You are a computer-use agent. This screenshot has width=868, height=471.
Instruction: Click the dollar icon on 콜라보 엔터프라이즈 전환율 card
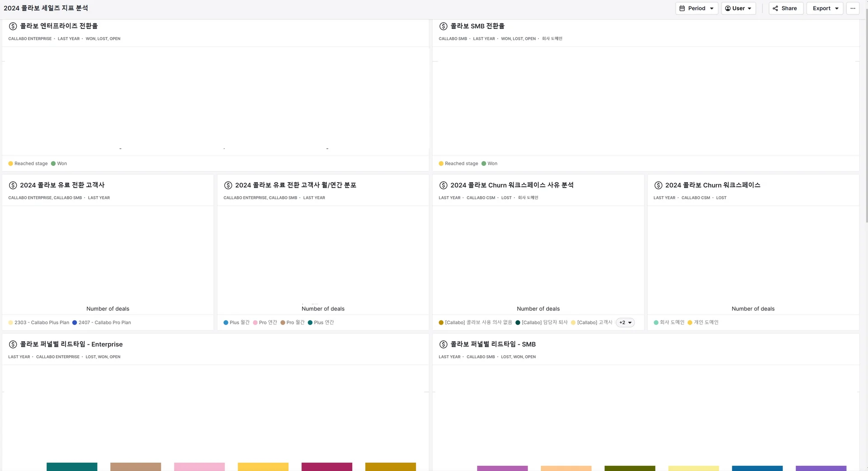tap(12, 26)
